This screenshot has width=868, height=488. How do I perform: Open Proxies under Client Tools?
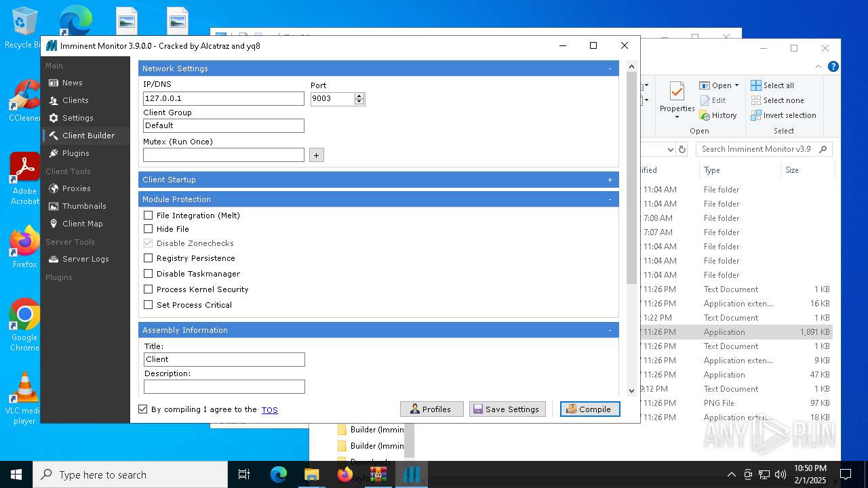pyautogui.click(x=76, y=188)
